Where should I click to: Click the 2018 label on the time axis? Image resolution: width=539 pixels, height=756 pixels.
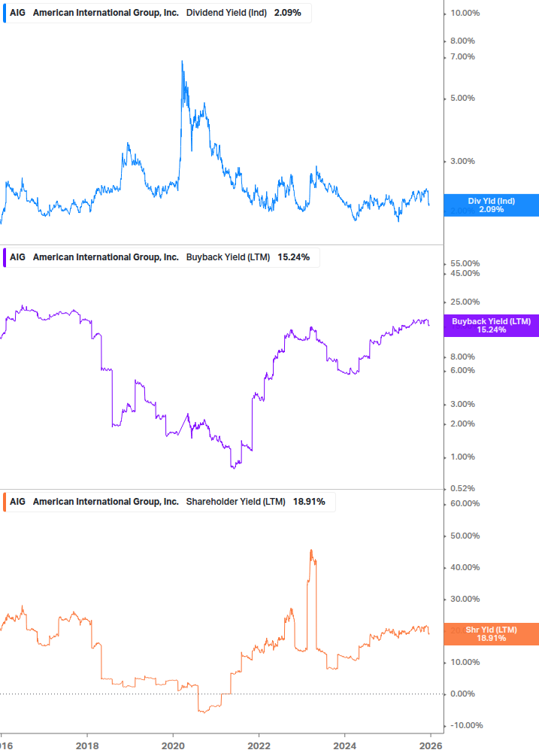[87, 746]
